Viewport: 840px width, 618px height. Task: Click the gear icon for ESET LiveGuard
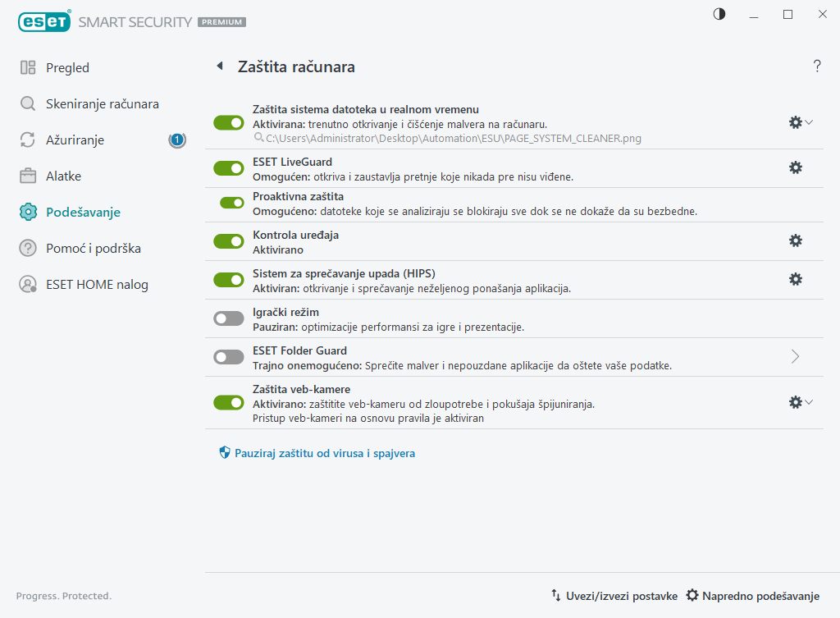point(795,167)
